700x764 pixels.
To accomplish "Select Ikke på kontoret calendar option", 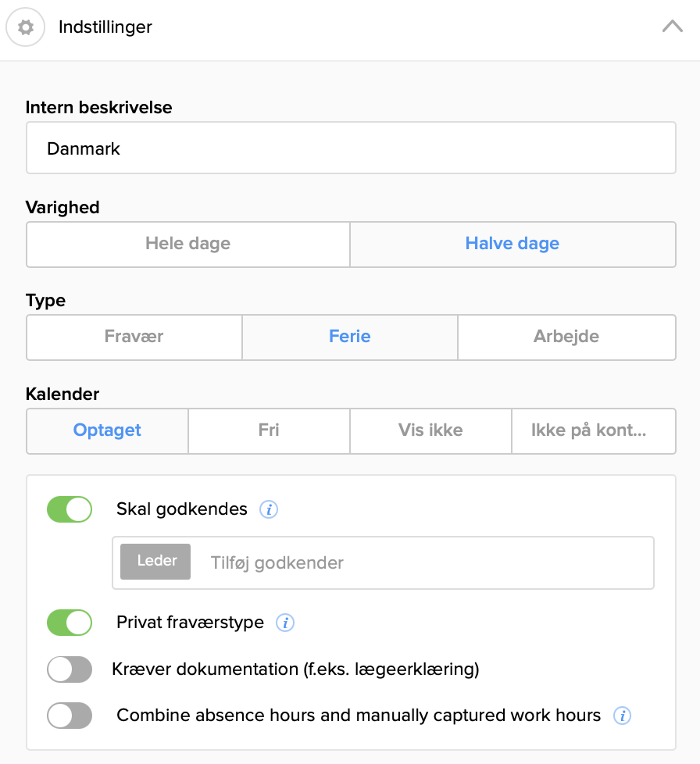I will 593,430.
